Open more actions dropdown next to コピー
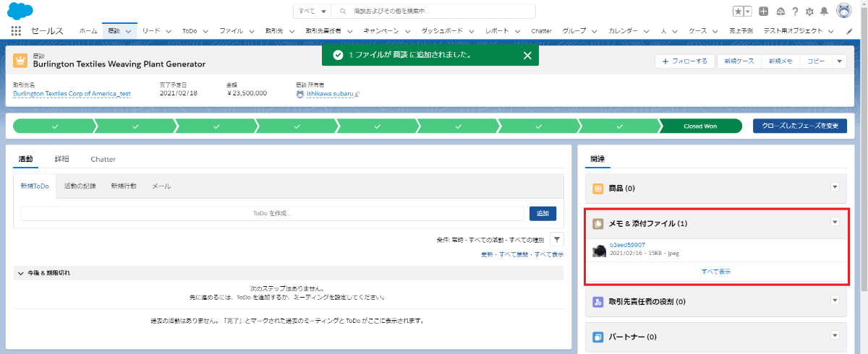Viewport: 868px width, 354px height. coord(839,61)
